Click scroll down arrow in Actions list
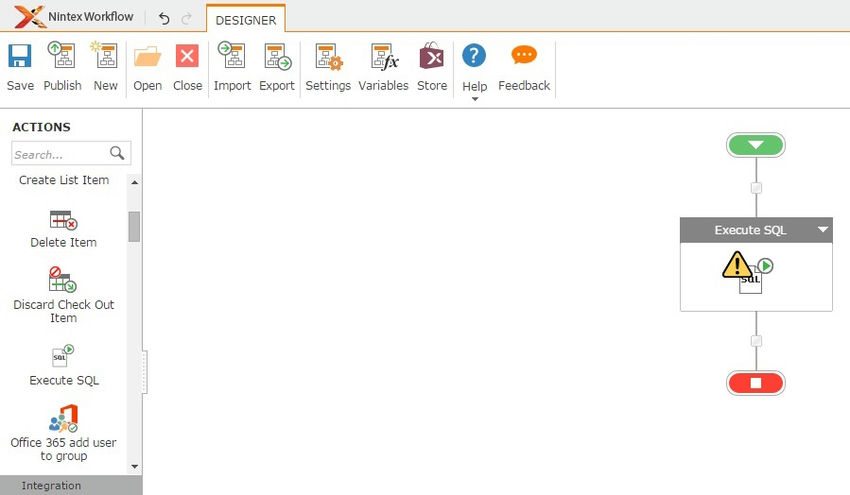Image resolution: width=850 pixels, height=495 pixels. (134, 466)
